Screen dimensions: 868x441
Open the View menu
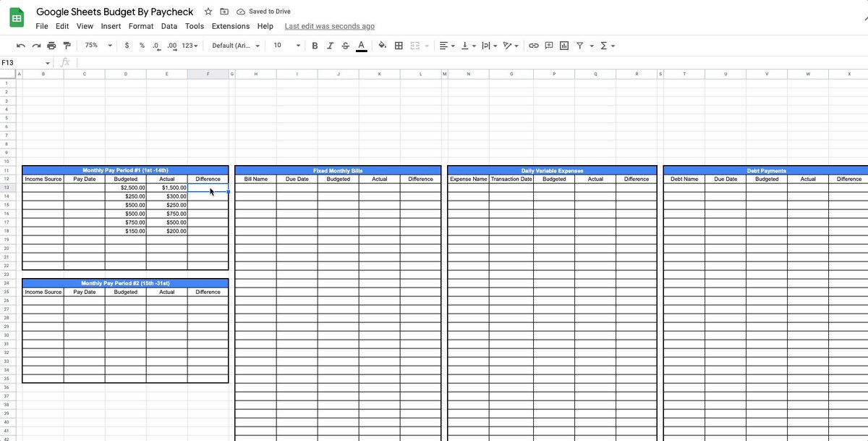(85, 26)
